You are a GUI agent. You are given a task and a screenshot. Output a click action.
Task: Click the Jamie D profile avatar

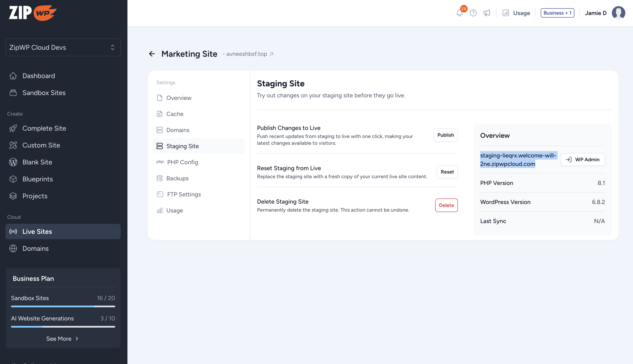coord(618,13)
